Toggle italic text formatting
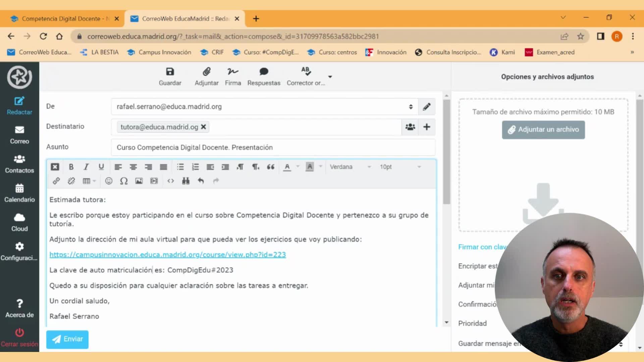 [x=86, y=167]
